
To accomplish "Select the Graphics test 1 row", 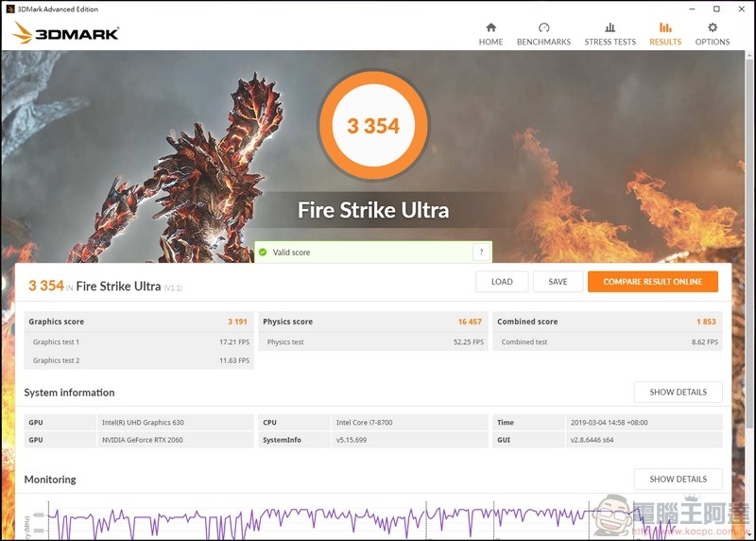I will click(x=139, y=342).
